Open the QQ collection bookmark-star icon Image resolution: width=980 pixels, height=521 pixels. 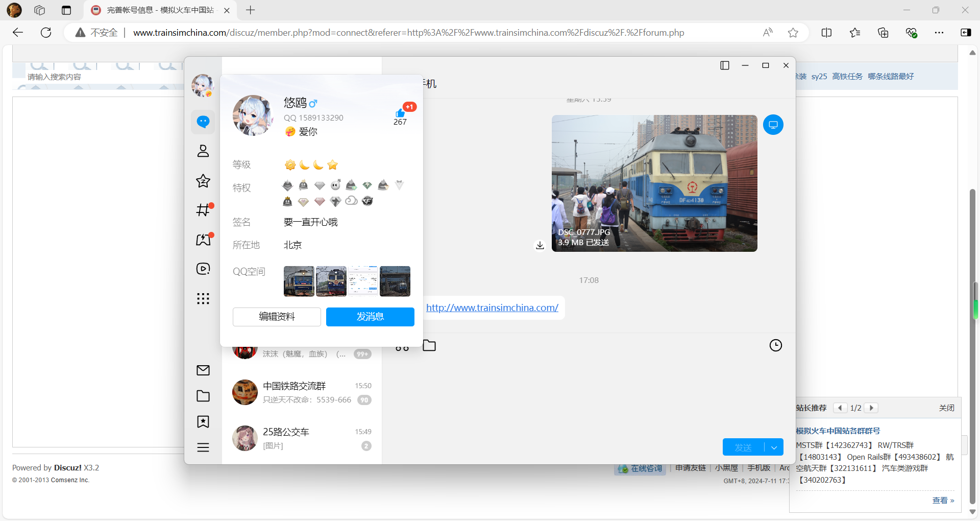tap(203, 421)
